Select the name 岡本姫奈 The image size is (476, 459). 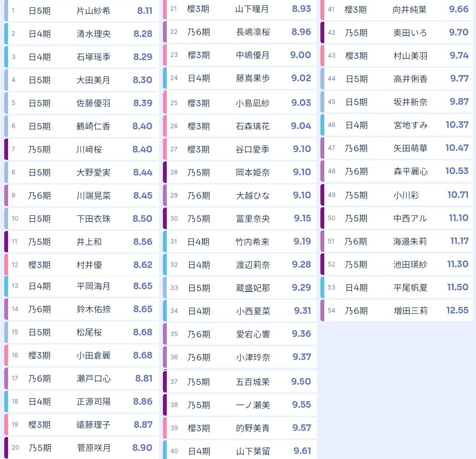[252, 173]
